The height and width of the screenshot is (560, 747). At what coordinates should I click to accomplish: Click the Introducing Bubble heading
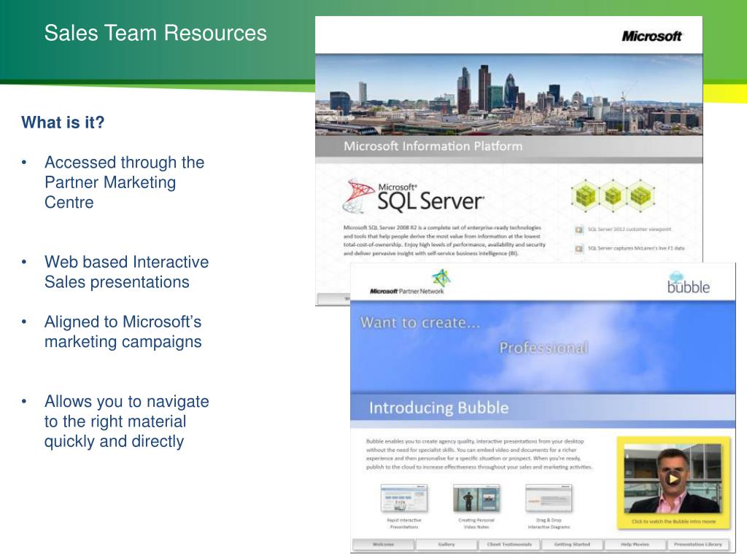pos(438,408)
